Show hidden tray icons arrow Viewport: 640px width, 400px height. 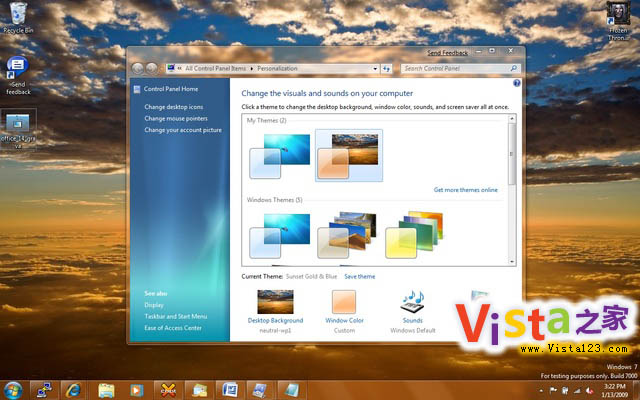point(541,391)
